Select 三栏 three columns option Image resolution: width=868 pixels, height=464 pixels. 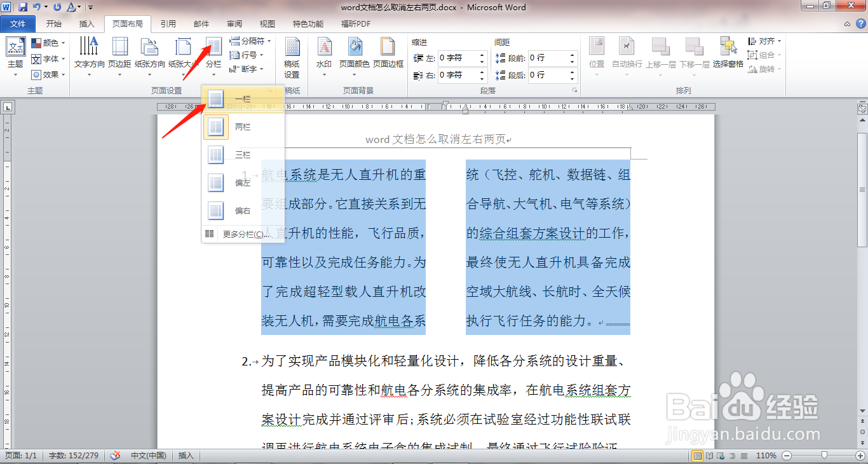click(x=243, y=154)
